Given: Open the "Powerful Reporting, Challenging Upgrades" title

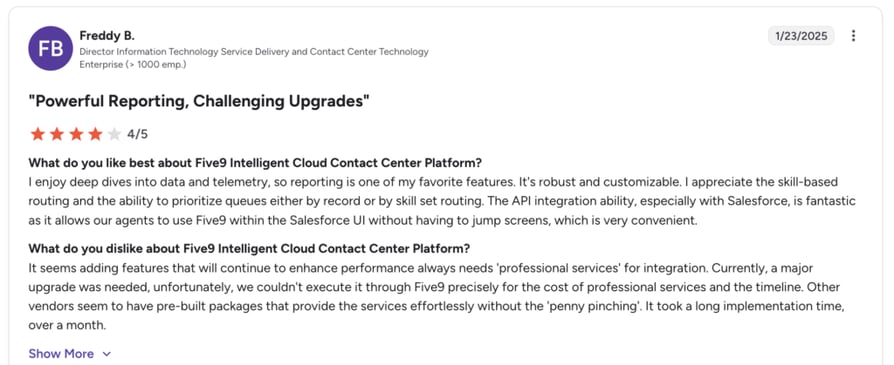Looking at the screenshot, I should tap(199, 102).
